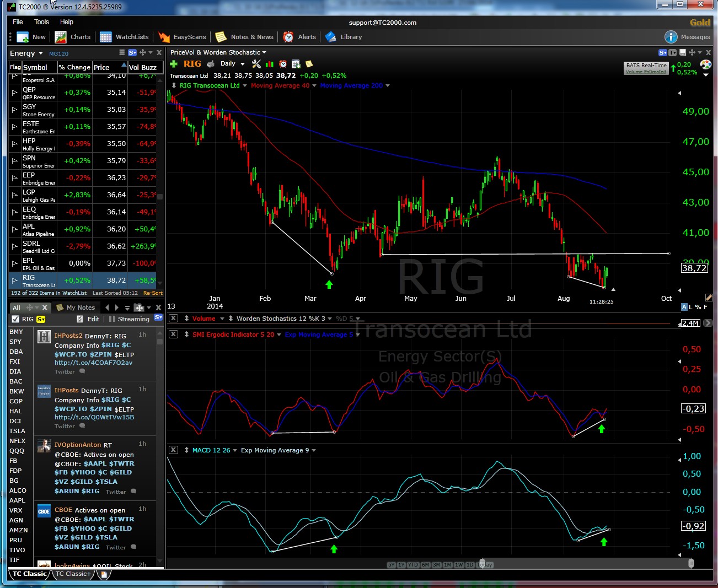Viewport: 718px width, 588px height.
Task: Click the chart bar-style icon beside the wrench
Action: [270, 64]
